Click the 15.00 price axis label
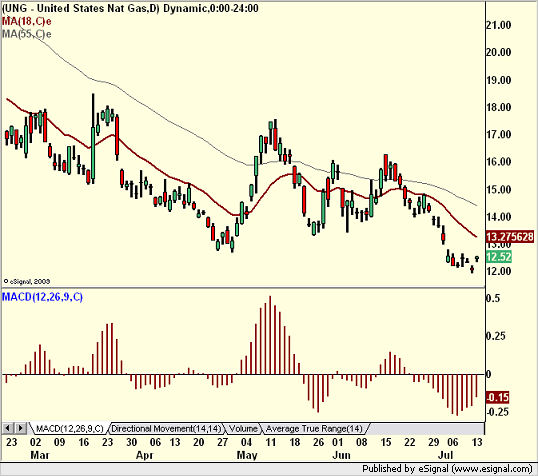The image size is (538, 476). point(499,189)
